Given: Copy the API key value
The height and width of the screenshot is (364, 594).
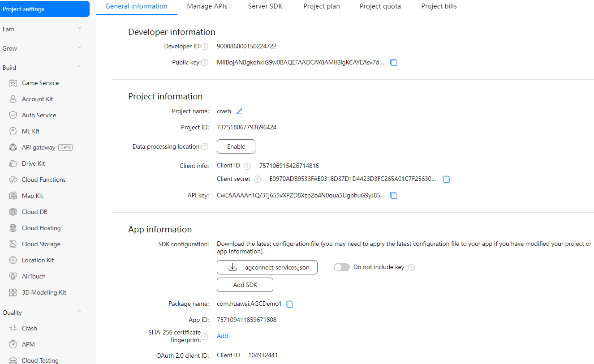Looking at the screenshot, I should coord(394,196).
